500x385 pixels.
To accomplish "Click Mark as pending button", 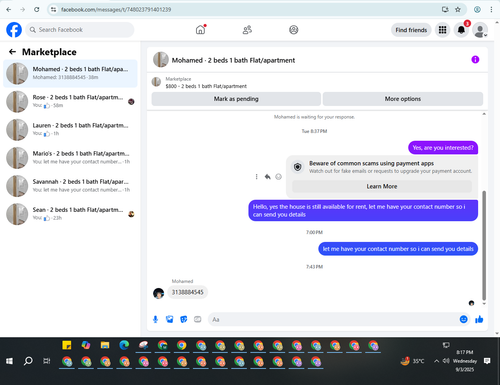I will click(236, 99).
